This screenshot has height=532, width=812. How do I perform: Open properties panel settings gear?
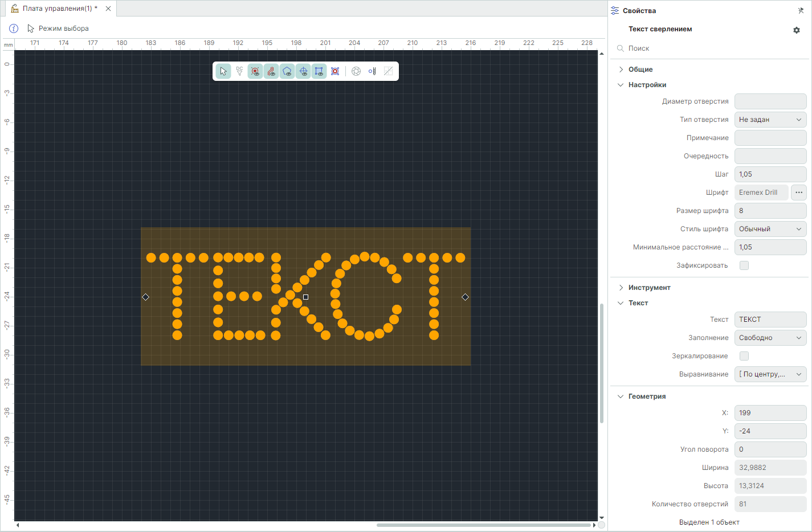(x=797, y=30)
